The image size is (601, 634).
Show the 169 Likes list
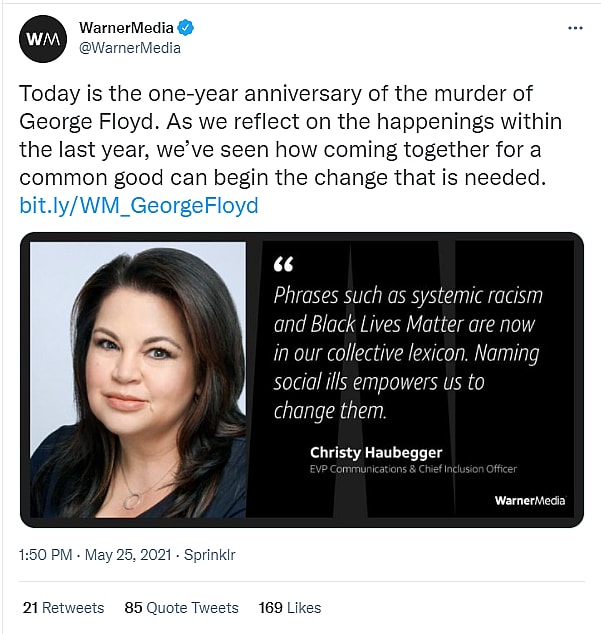tap(289, 607)
